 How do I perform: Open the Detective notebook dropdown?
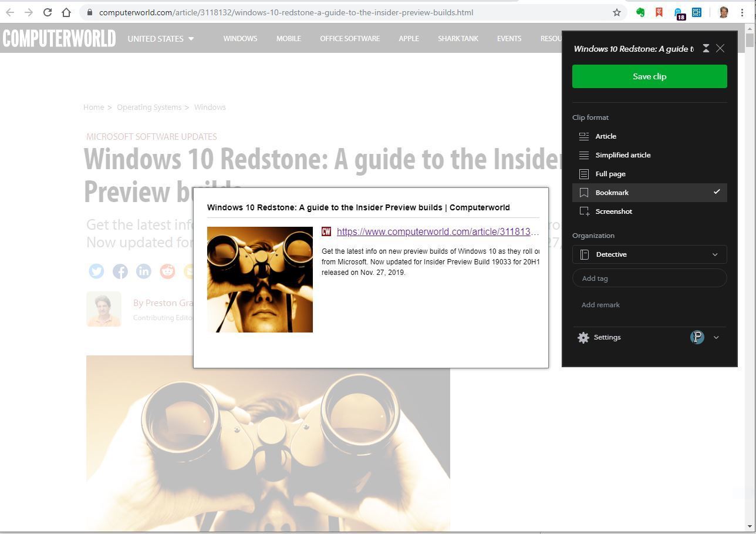pos(649,254)
